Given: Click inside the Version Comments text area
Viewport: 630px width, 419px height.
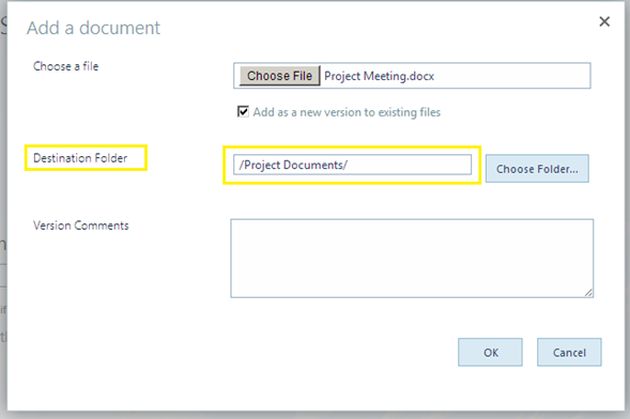Looking at the screenshot, I should point(411,258).
